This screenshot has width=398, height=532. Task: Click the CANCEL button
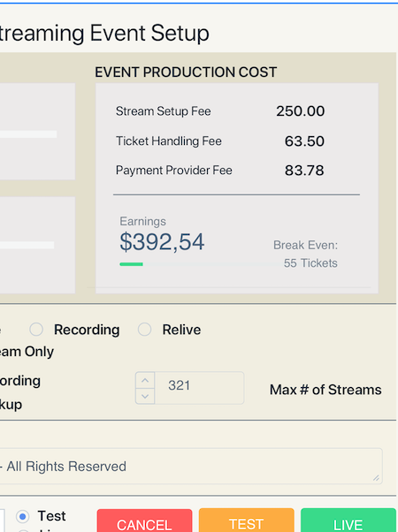pos(144,521)
